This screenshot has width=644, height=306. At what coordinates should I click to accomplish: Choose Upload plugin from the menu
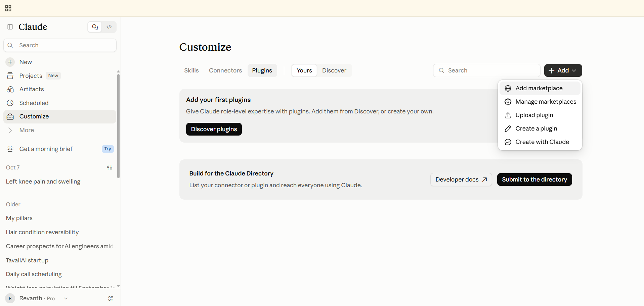tap(540, 115)
